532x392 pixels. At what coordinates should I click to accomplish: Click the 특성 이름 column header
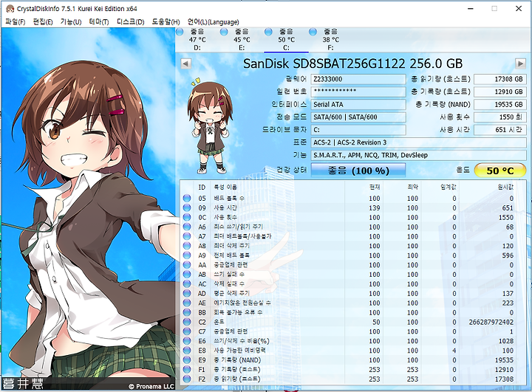[x=225, y=188]
